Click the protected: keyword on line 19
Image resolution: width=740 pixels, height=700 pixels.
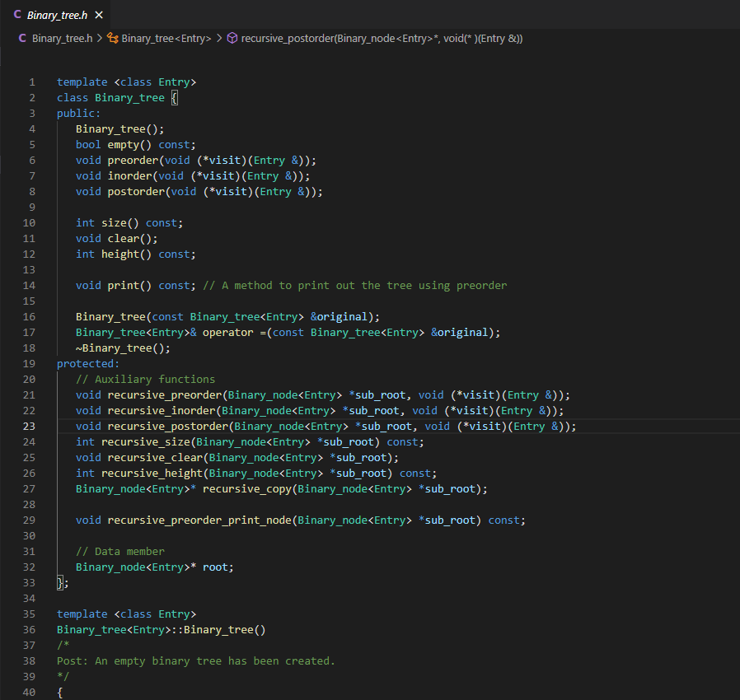[x=88, y=363]
